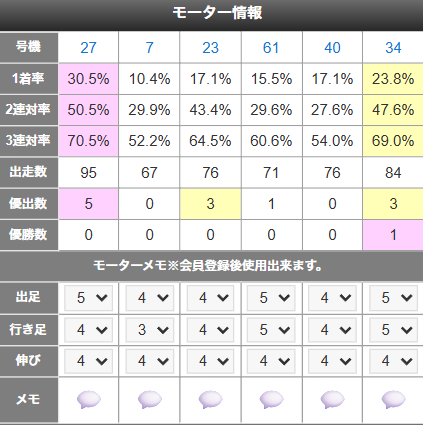Viewport: 423px width, 425px height.
Task: Expand 伸び dropdown for motor 23
Action: (210, 361)
